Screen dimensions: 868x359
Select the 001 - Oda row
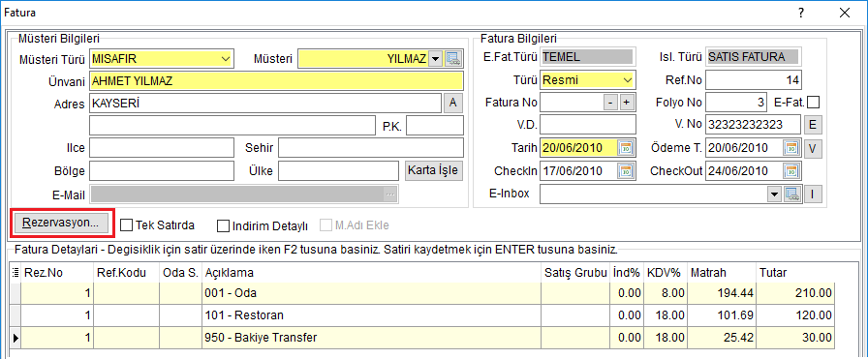422,292
